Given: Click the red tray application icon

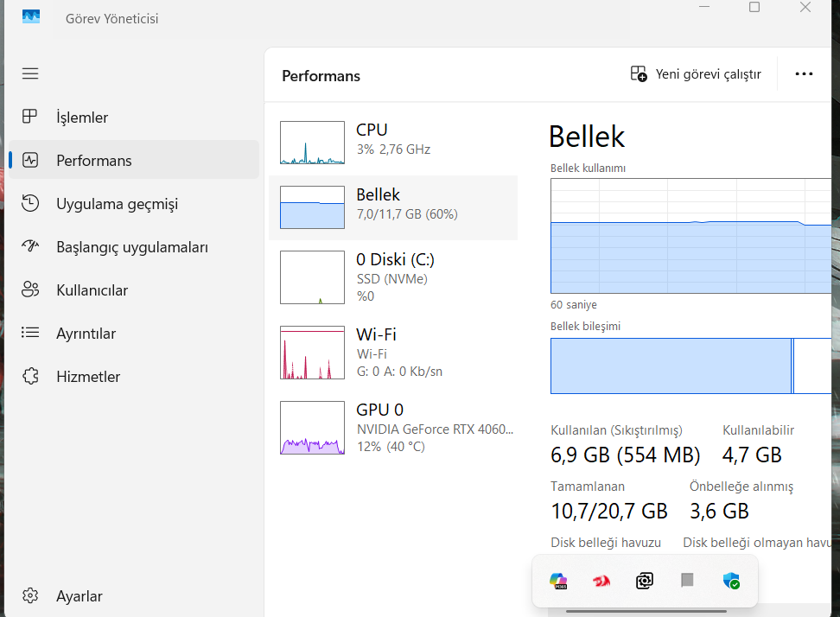Looking at the screenshot, I should click(x=601, y=581).
